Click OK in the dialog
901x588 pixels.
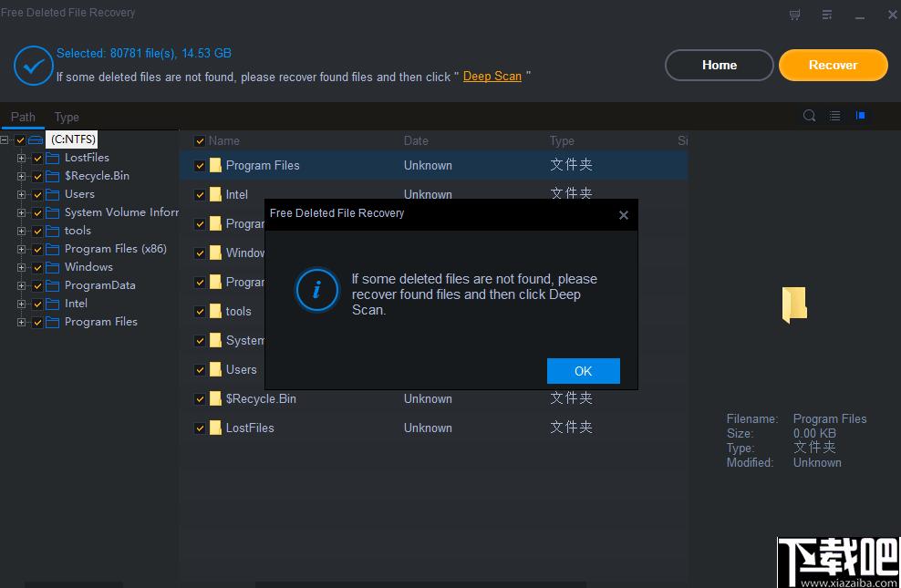pyautogui.click(x=584, y=371)
